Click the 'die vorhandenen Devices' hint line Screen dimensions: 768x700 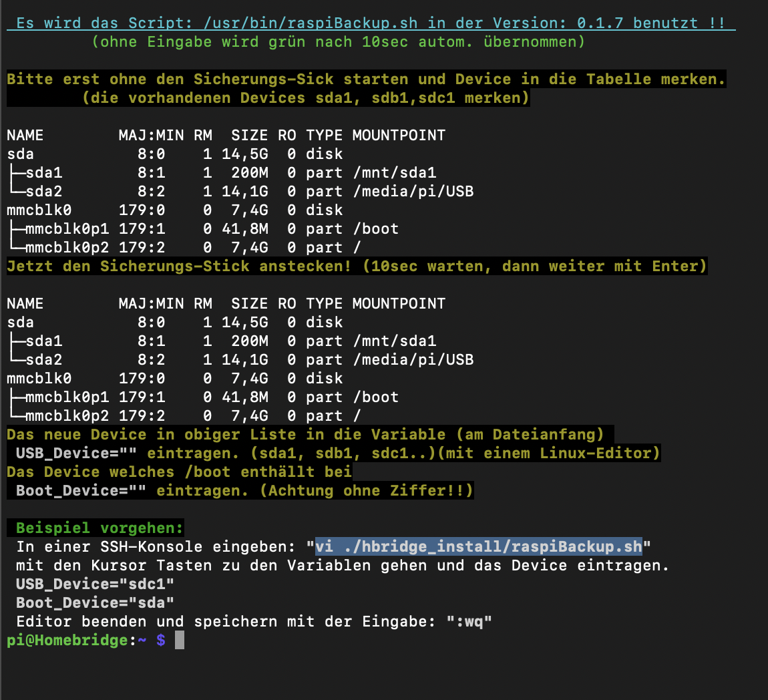tap(305, 98)
